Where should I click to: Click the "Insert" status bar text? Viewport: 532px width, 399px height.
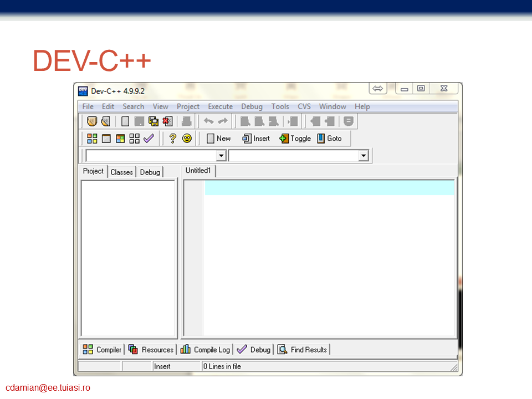[162, 366]
